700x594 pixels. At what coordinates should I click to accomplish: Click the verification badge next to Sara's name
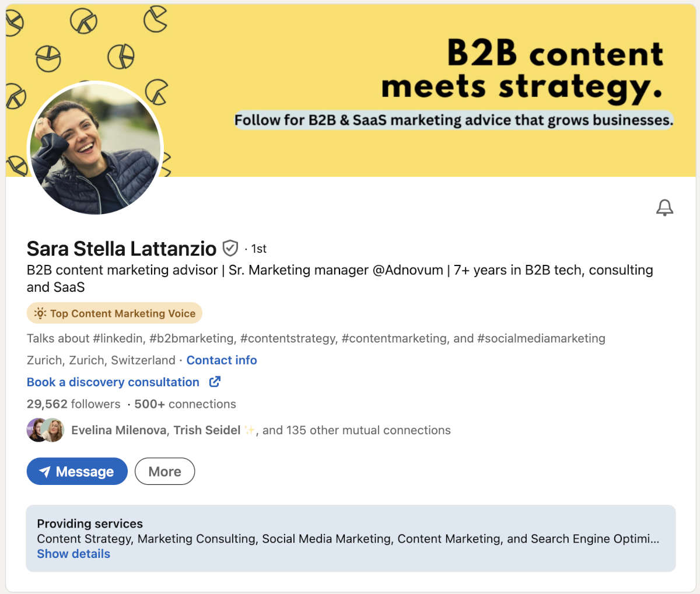230,249
